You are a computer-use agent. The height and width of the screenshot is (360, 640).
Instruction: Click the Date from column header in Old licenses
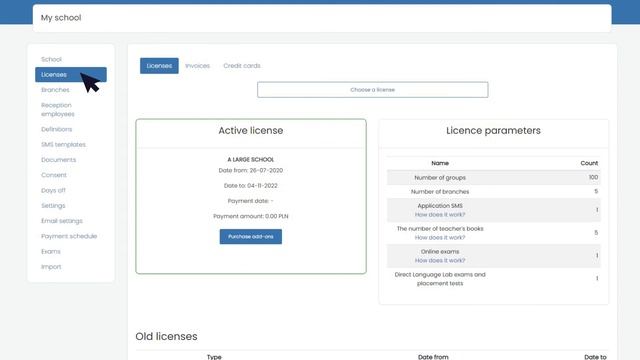(433, 357)
